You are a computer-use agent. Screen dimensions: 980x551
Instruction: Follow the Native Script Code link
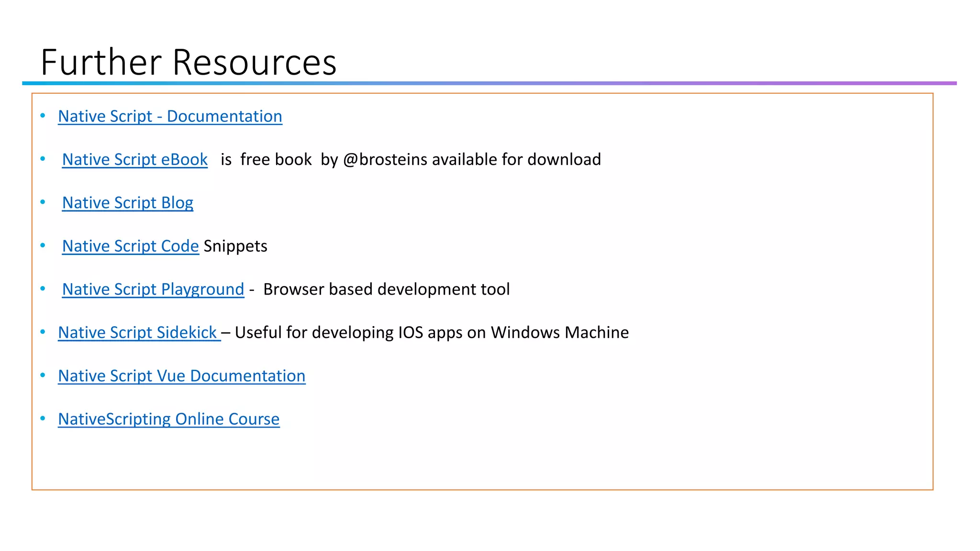(x=130, y=246)
